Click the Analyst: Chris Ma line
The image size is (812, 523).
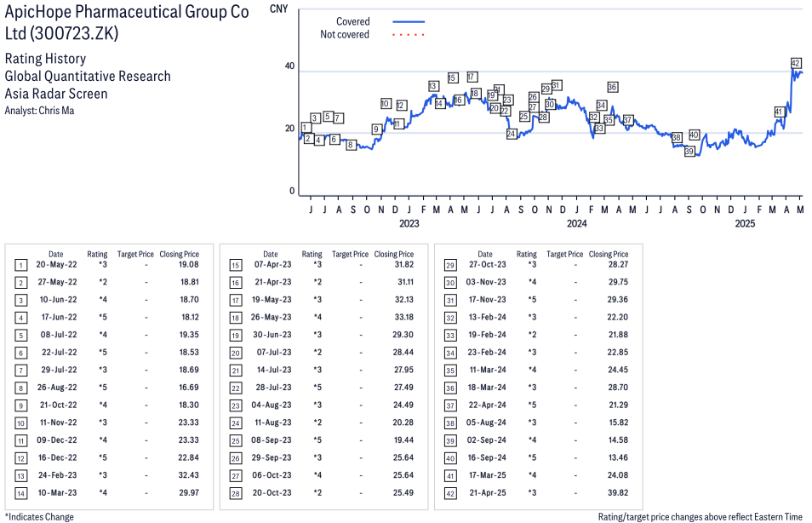click(39, 111)
